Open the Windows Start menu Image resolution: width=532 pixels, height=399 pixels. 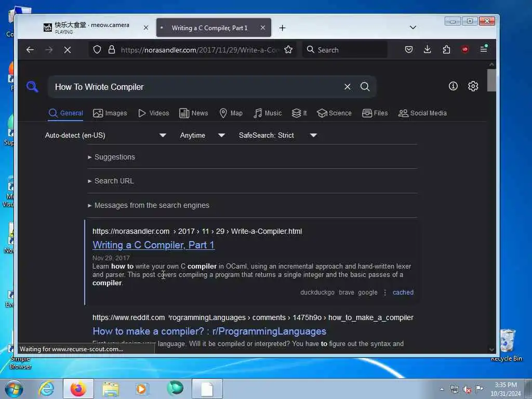pyautogui.click(x=14, y=389)
